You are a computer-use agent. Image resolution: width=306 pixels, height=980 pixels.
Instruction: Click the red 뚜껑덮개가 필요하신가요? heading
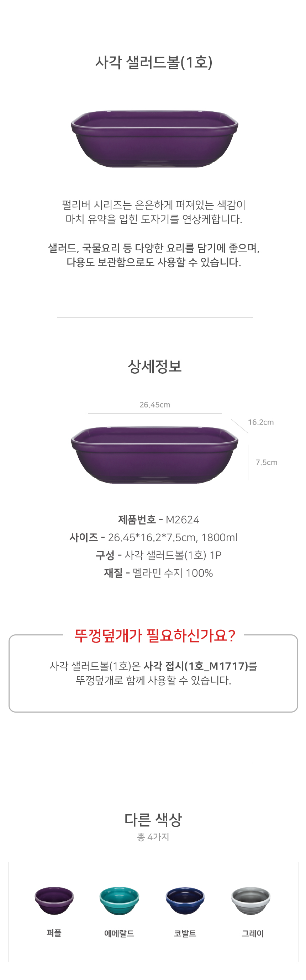click(x=154, y=636)
